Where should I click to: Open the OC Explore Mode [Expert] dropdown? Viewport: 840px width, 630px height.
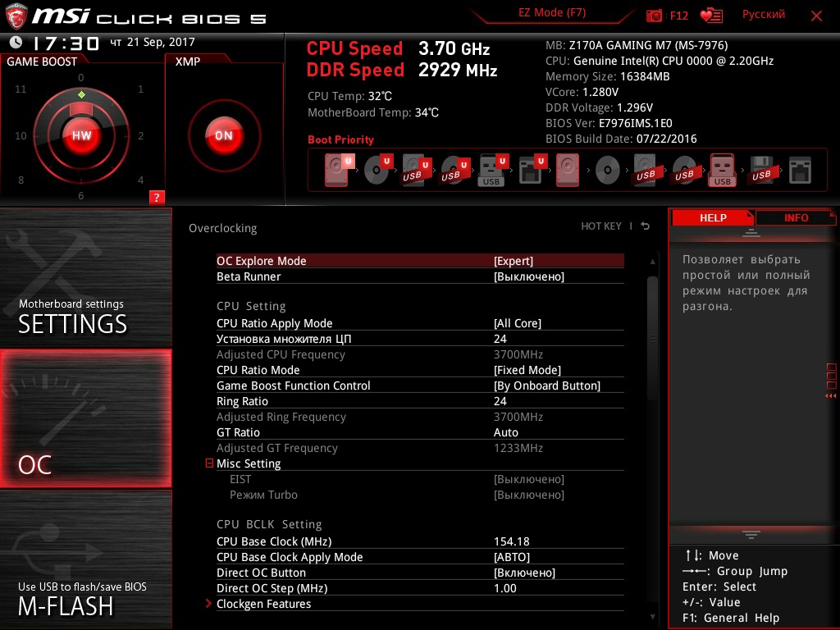(514, 261)
